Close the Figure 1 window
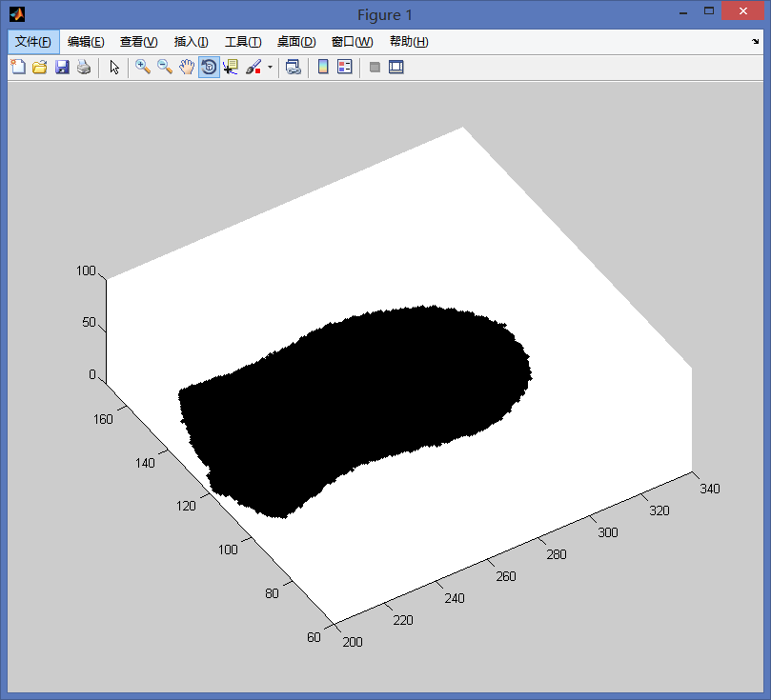 [x=743, y=10]
